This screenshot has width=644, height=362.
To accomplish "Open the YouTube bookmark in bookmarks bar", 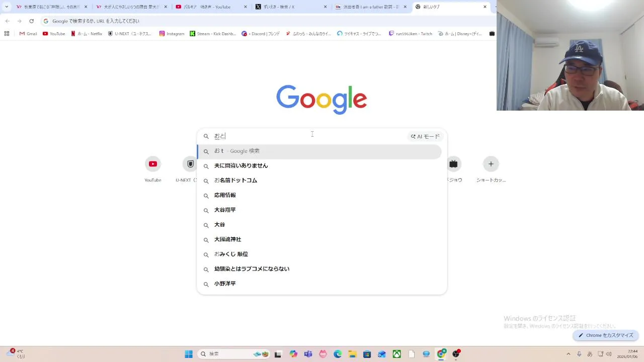I will pyautogui.click(x=54, y=34).
